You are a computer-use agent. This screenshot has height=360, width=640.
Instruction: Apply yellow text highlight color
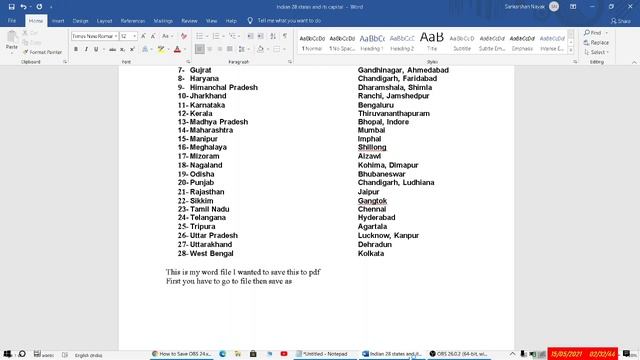(x=161, y=49)
